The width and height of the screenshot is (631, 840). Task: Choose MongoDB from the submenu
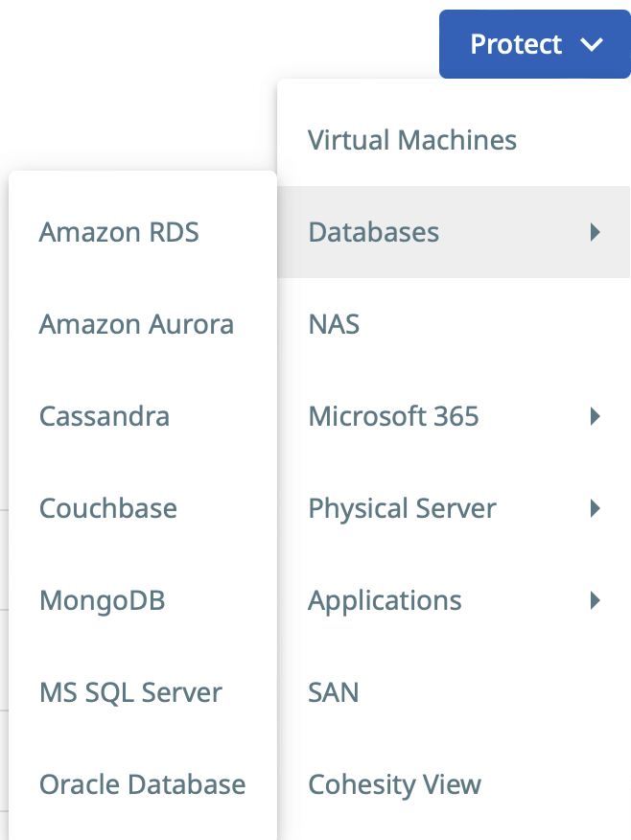(103, 600)
